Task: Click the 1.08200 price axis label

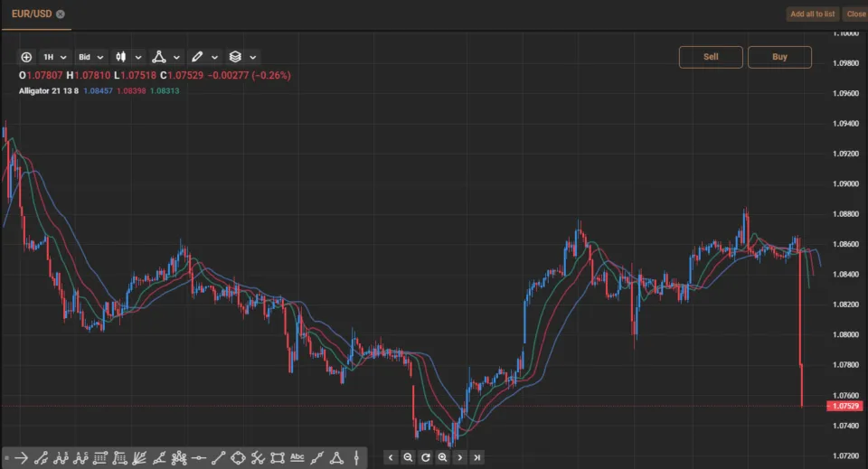Action: coord(845,305)
